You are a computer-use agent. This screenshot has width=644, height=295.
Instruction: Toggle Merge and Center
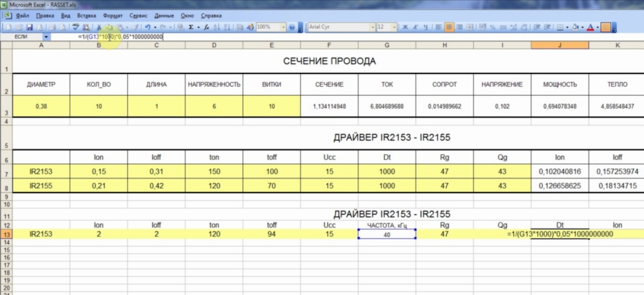[x=470, y=27]
